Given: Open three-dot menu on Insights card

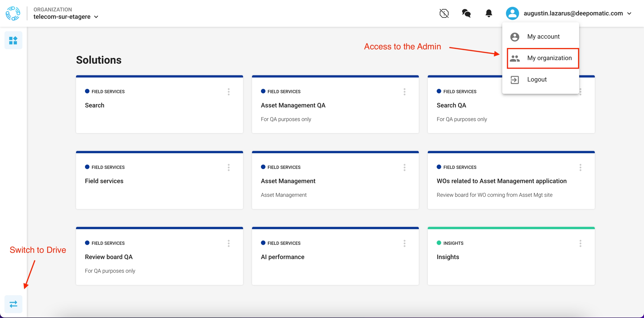Looking at the screenshot, I should pos(580,243).
